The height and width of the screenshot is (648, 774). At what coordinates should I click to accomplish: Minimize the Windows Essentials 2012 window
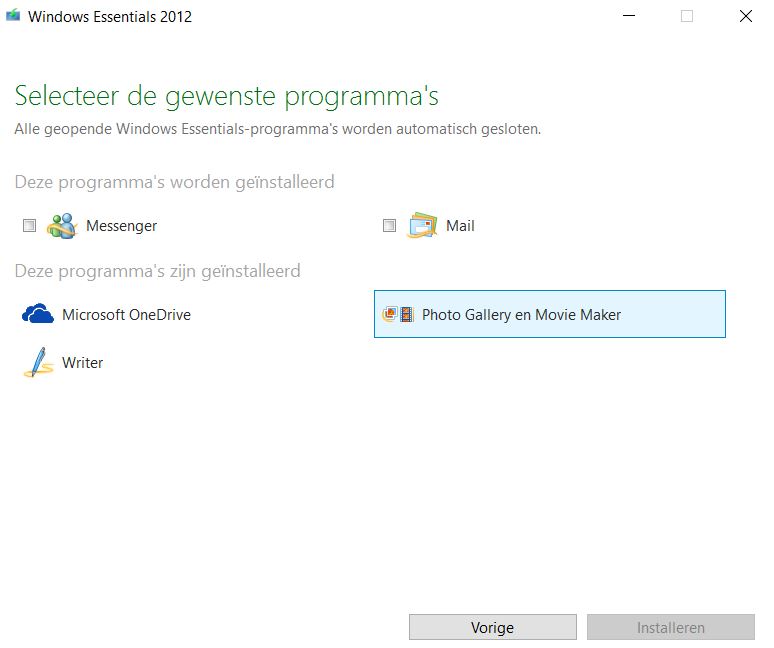(x=629, y=16)
